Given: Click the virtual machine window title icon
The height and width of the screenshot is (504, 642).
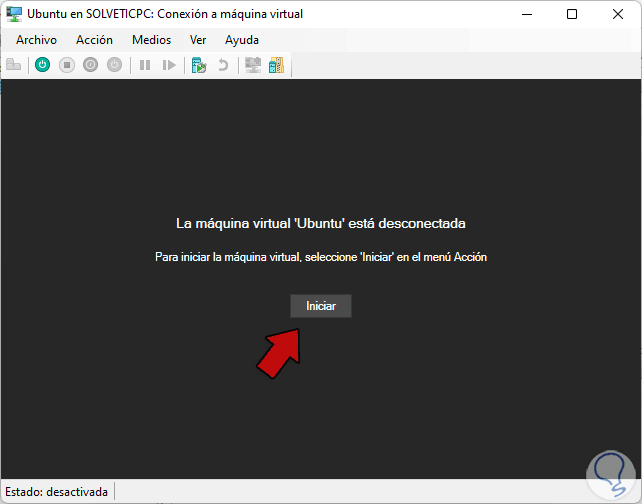Looking at the screenshot, I should [14, 14].
